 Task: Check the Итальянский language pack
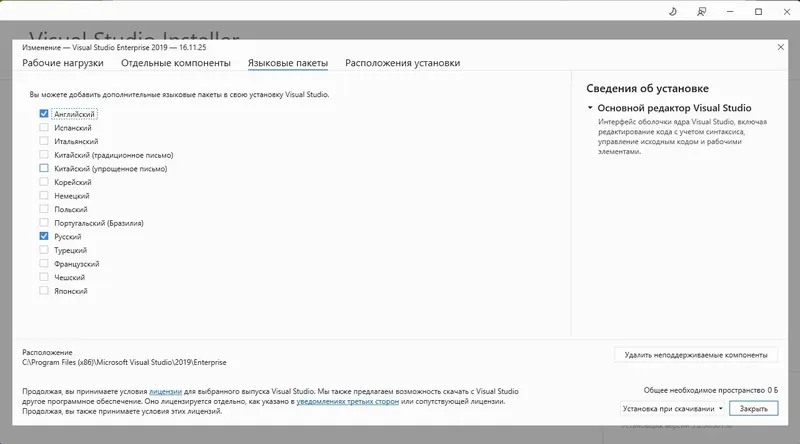[x=44, y=141]
